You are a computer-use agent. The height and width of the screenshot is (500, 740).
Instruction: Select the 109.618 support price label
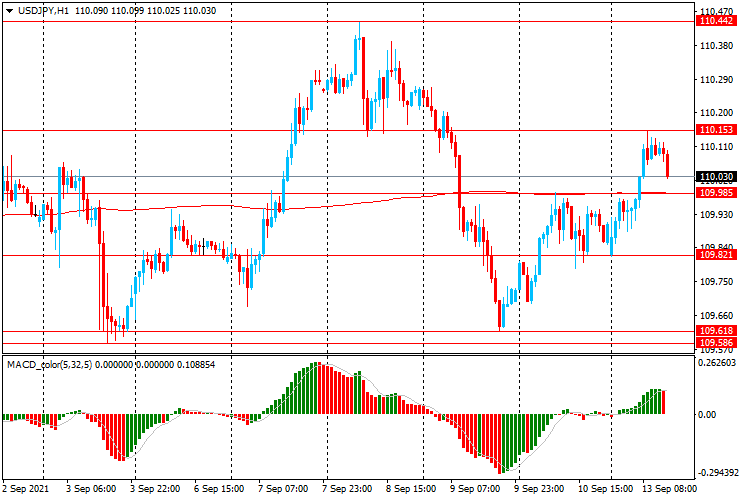coord(716,331)
